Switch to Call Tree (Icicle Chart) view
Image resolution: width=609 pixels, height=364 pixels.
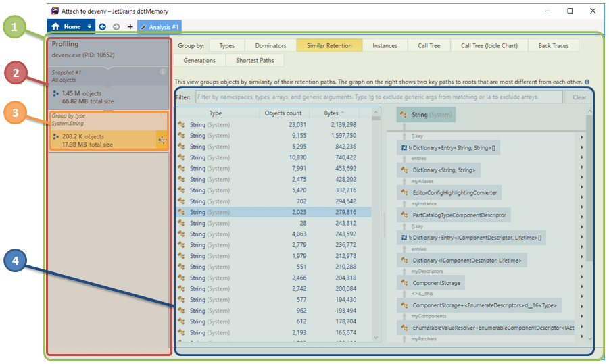(x=489, y=46)
